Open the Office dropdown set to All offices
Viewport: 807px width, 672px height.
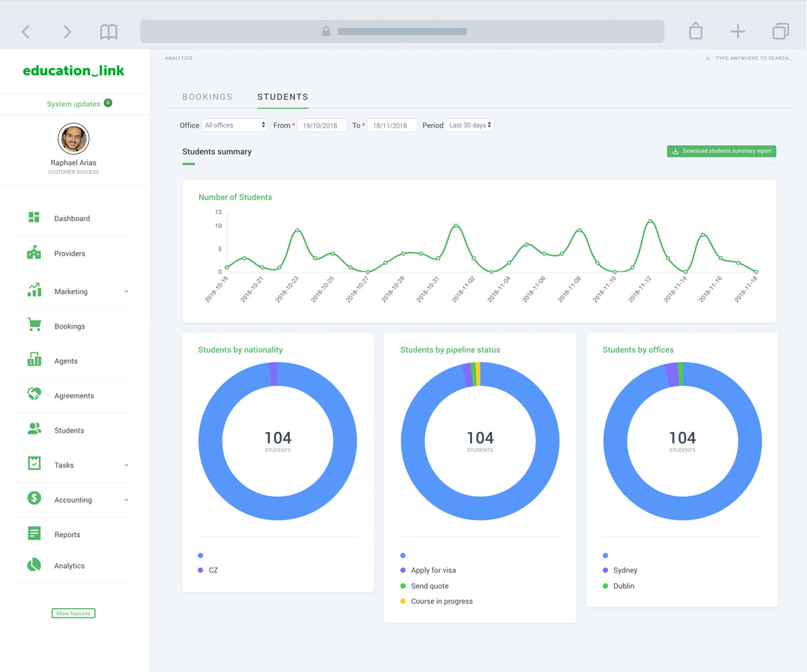tap(235, 125)
